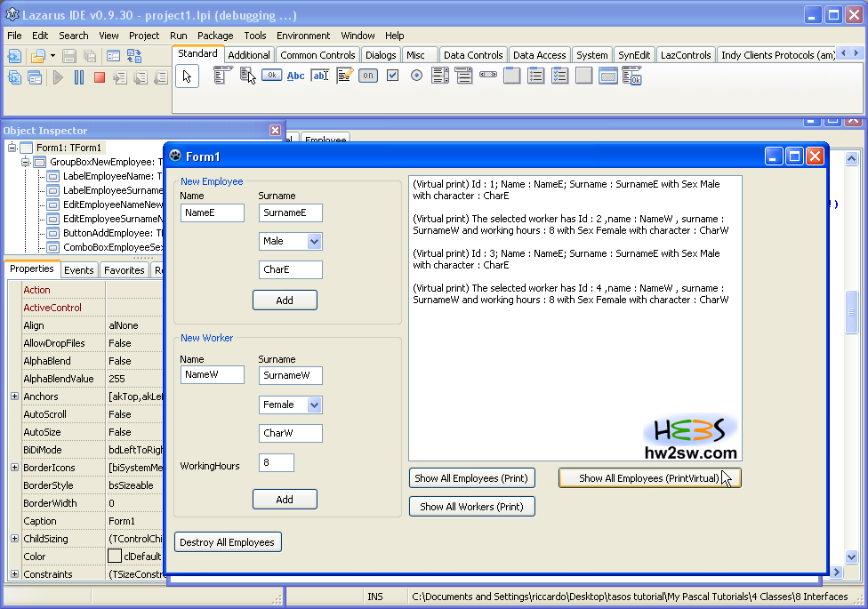
Task: Click Show All Employees (Print) button
Action: (x=471, y=478)
